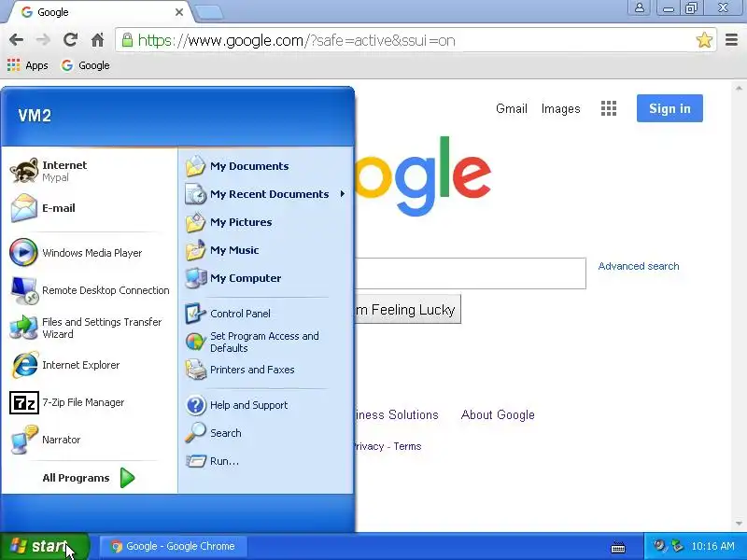
Task: Click the Sign in button
Action: click(669, 108)
